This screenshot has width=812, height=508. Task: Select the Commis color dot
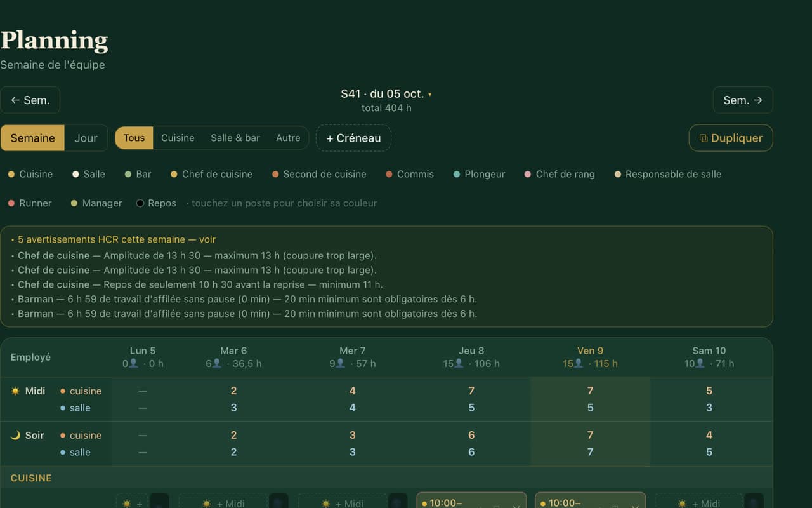click(389, 174)
